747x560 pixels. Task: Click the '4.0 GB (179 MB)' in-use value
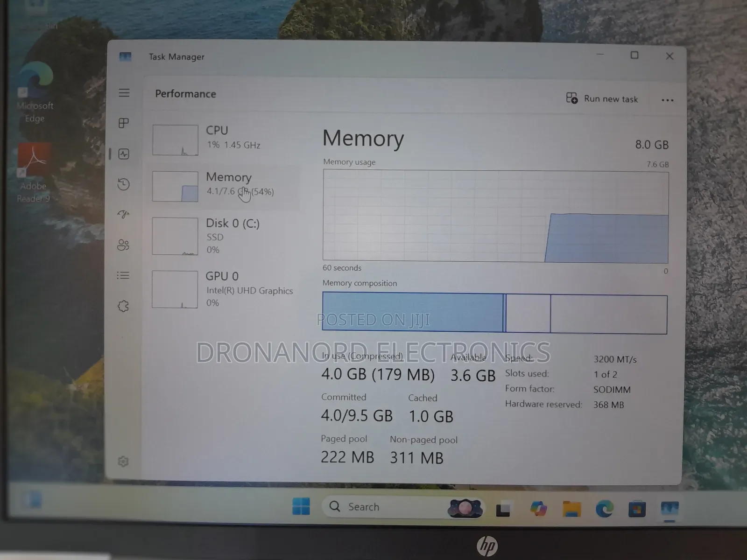click(x=378, y=374)
